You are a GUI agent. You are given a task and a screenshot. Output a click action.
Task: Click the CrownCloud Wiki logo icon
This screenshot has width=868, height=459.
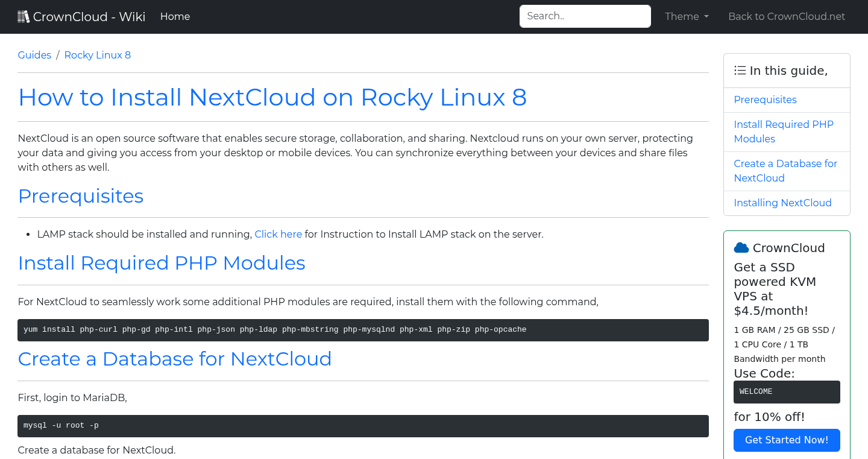[x=24, y=16]
